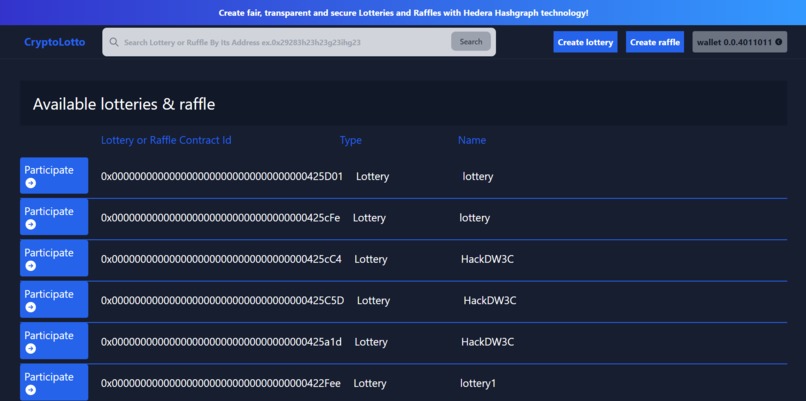806x401 pixels.
Task: Click the arrow icon in Participate for 425a1d
Action: tap(31, 349)
